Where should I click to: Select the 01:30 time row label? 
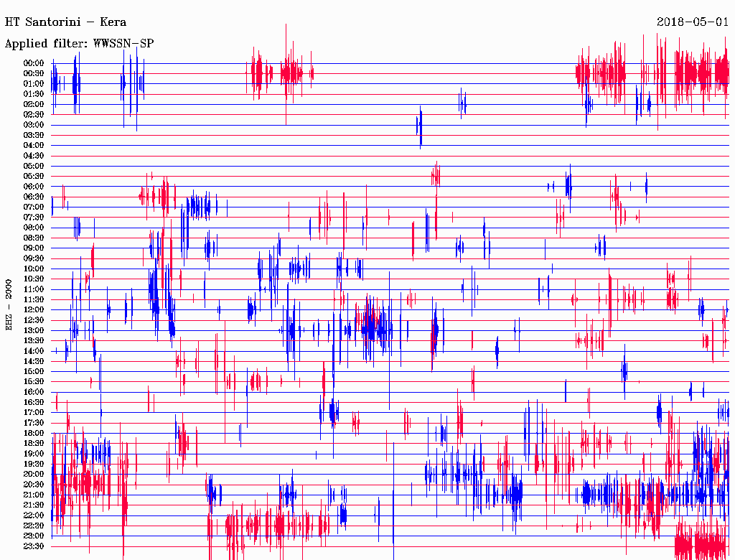click(34, 94)
